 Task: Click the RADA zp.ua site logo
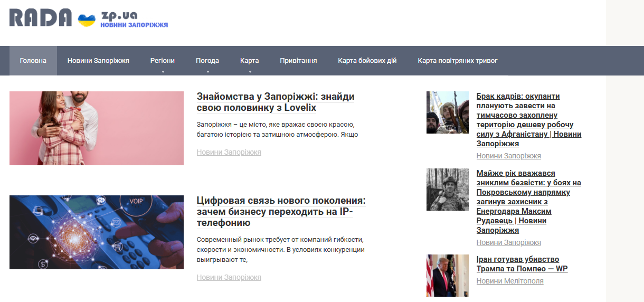coord(89,18)
